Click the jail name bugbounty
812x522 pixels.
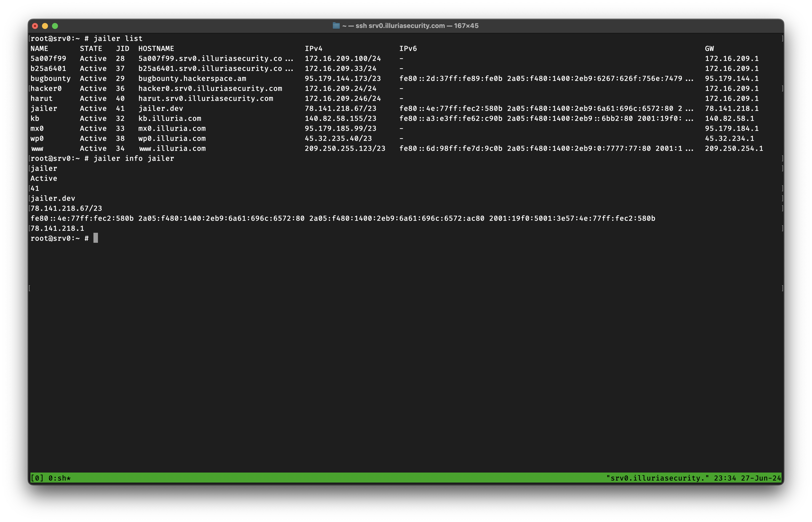point(50,79)
